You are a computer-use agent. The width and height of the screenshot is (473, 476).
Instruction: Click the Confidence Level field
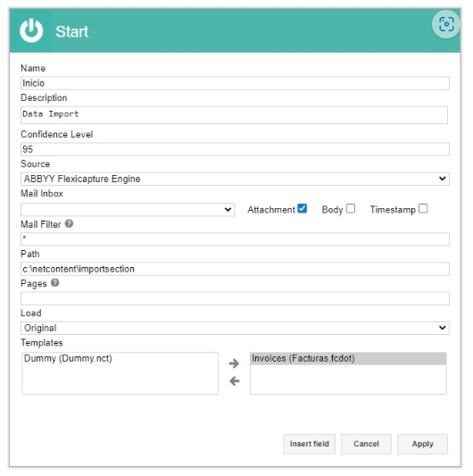(235, 149)
